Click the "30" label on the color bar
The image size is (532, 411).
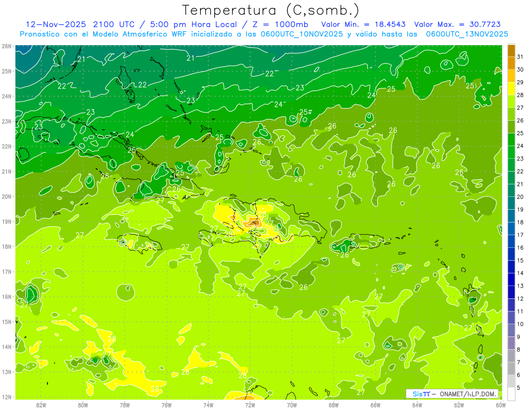point(520,70)
